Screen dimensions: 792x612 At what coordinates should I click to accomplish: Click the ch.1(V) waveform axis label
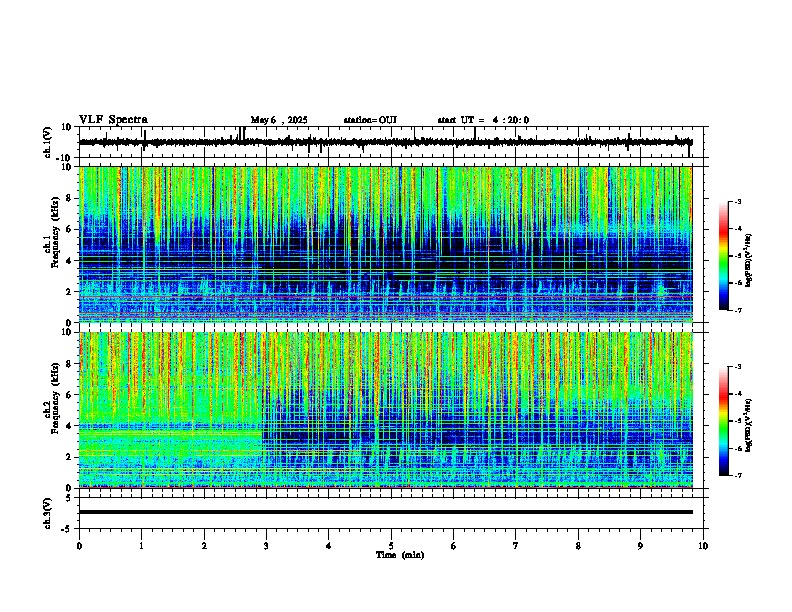pos(48,142)
